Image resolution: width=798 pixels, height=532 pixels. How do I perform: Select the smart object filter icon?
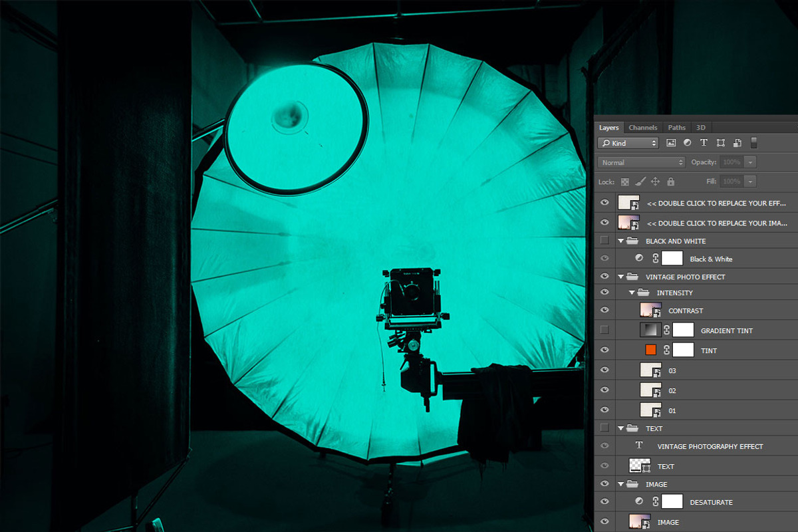point(737,143)
